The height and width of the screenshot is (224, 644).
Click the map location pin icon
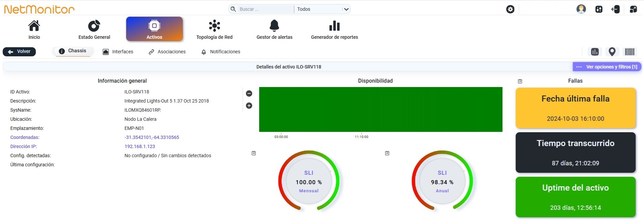[x=612, y=52]
